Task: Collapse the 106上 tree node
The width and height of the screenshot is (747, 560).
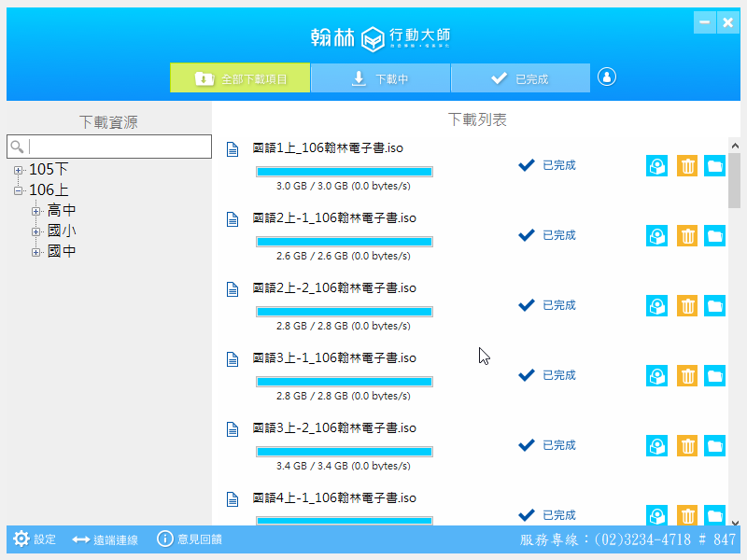Action: [18, 190]
